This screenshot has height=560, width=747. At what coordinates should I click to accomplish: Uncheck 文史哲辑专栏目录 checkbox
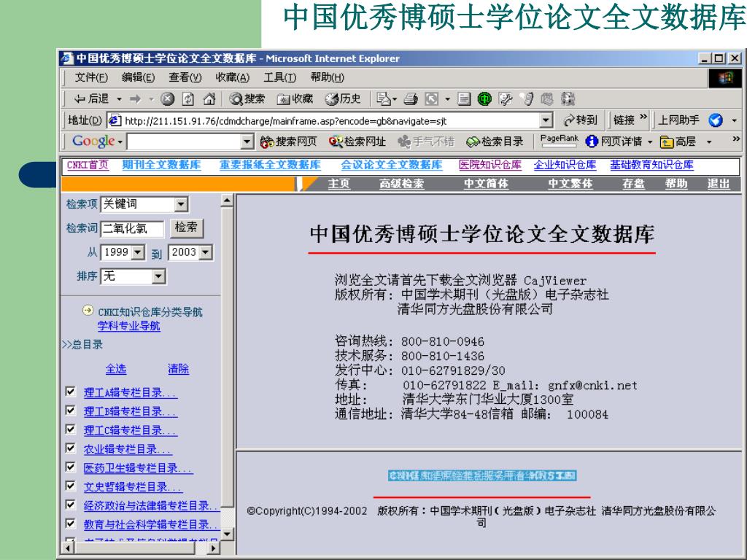71,486
